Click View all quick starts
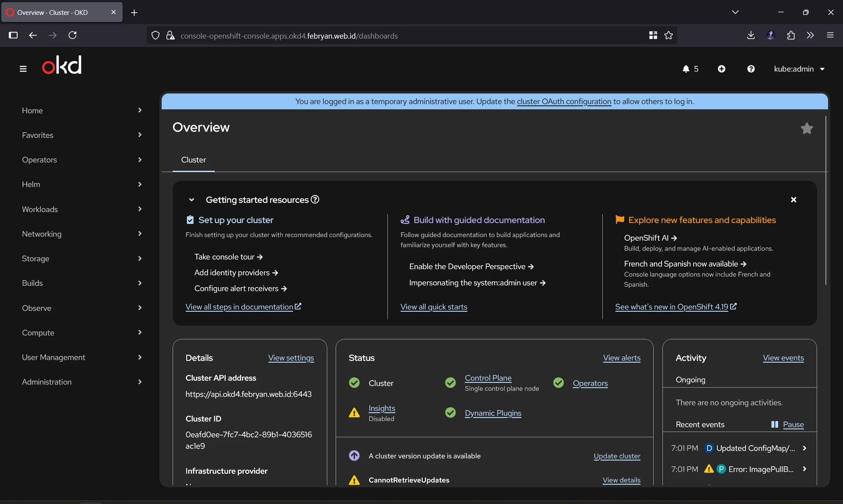This screenshot has width=843, height=504. 434,307
